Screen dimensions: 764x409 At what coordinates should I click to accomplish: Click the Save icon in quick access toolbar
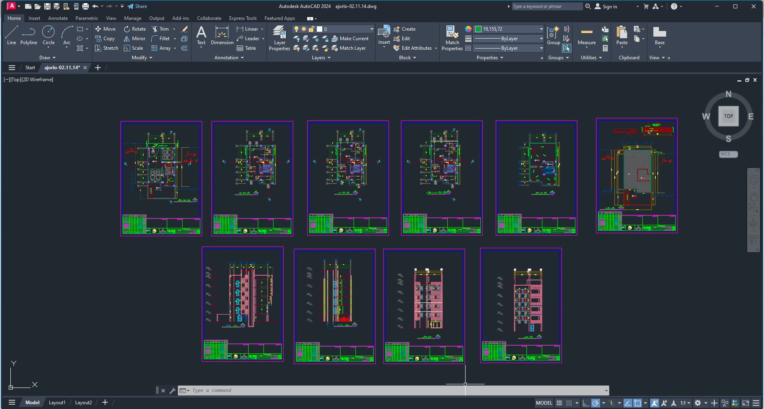47,7
